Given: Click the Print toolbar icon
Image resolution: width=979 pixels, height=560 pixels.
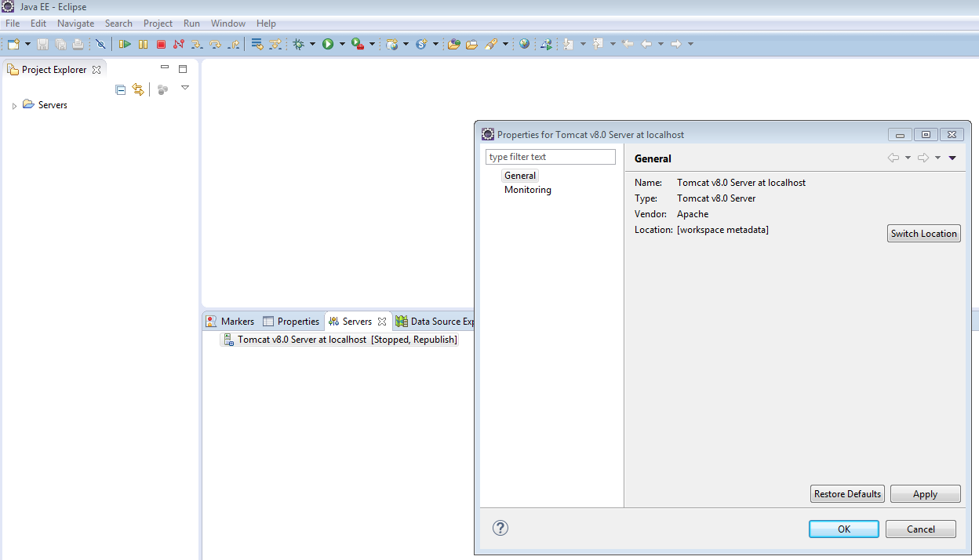Looking at the screenshot, I should pos(78,44).
